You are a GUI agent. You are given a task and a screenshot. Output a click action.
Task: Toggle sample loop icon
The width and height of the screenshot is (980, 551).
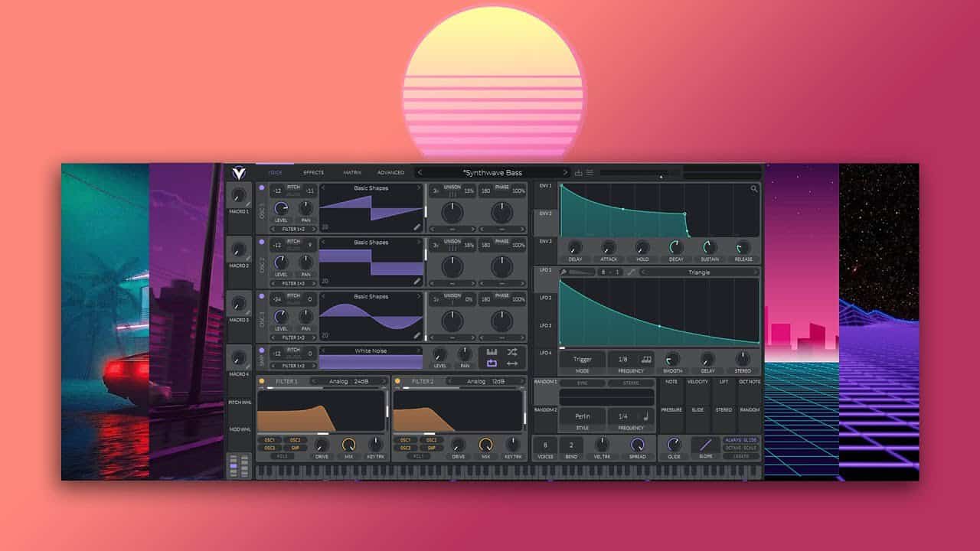click(492, 363)
